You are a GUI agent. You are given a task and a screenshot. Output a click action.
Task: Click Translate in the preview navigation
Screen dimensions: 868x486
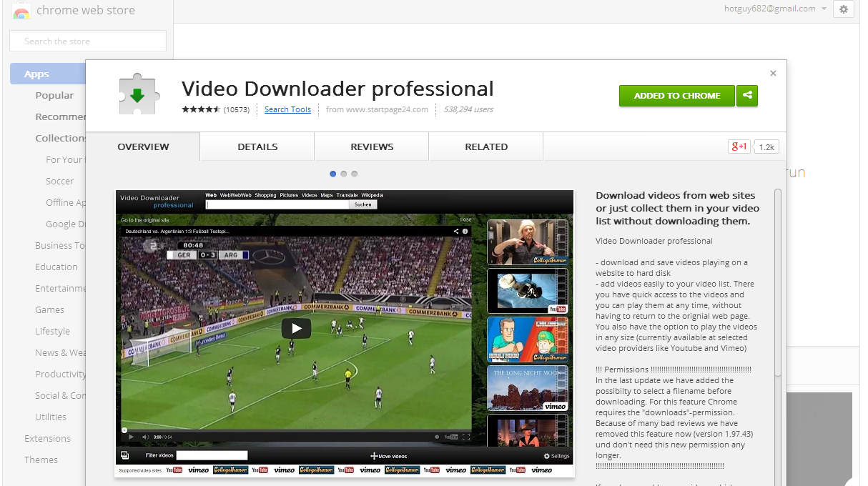(x=347, y=195)
